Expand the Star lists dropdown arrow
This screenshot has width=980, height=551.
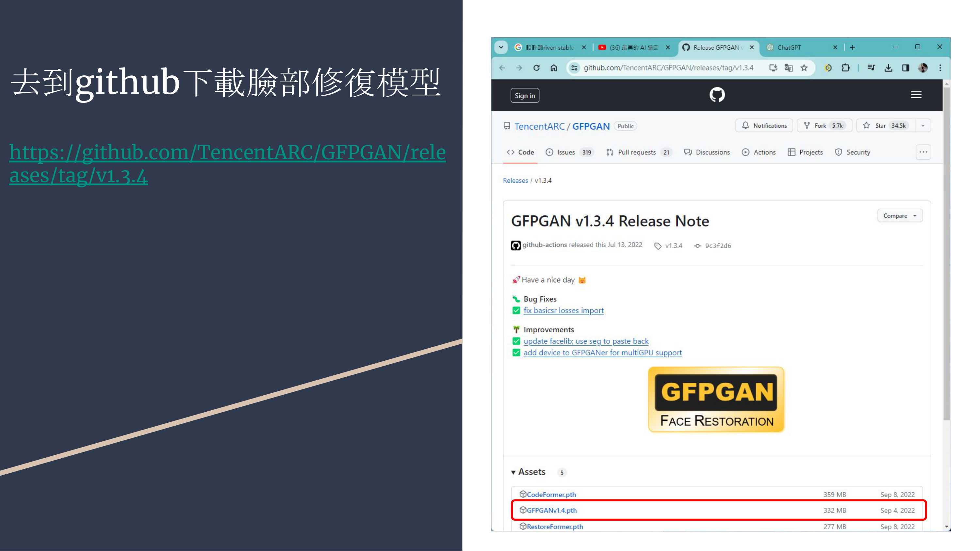click(x=923, y=125)
